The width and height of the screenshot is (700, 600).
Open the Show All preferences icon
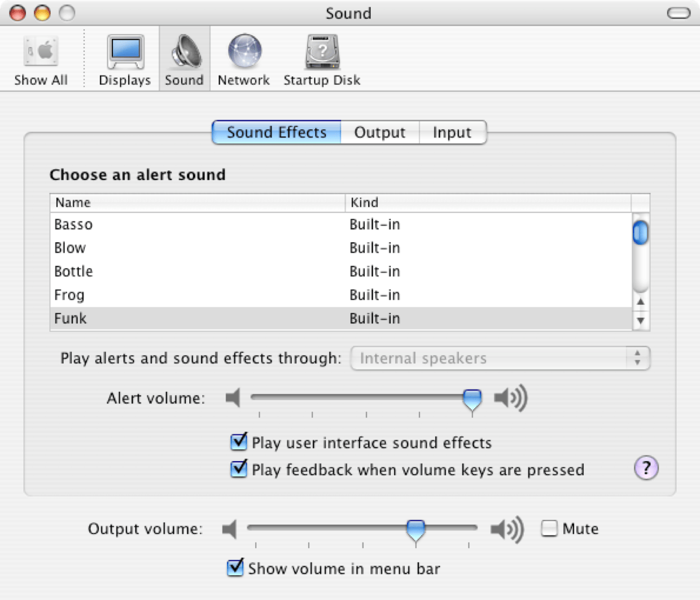coord(41,60)
